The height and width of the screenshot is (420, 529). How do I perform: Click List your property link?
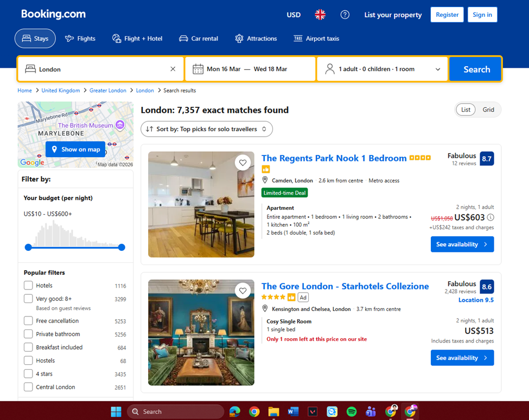pos(393,15)
